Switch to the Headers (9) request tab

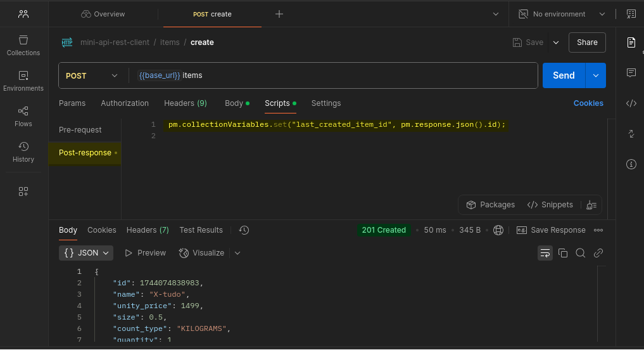[x=185, y=103]
